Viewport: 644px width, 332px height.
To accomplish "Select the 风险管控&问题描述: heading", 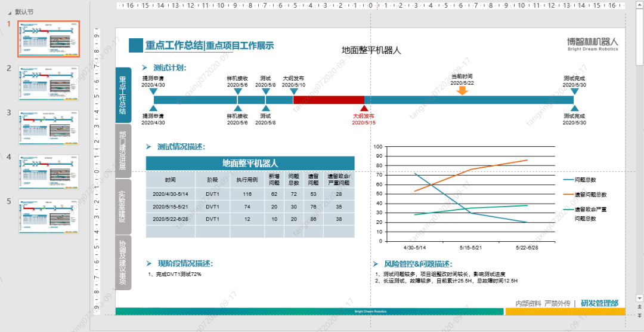I will point(418,264).
